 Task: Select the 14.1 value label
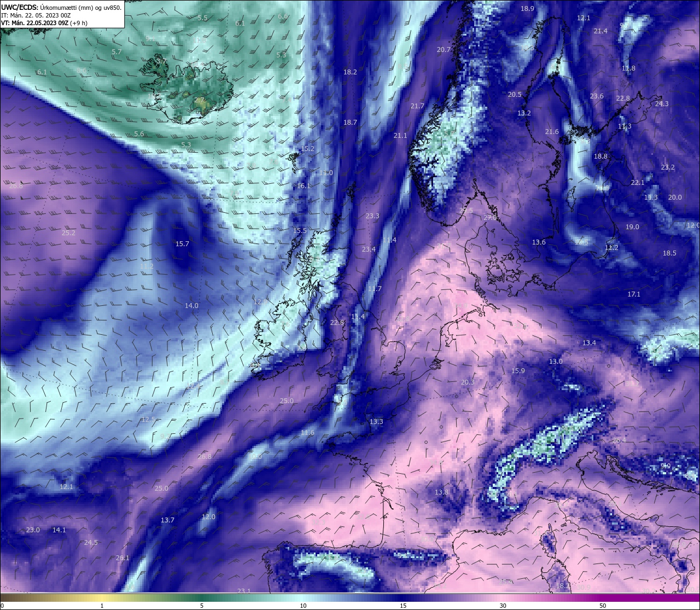59,530
